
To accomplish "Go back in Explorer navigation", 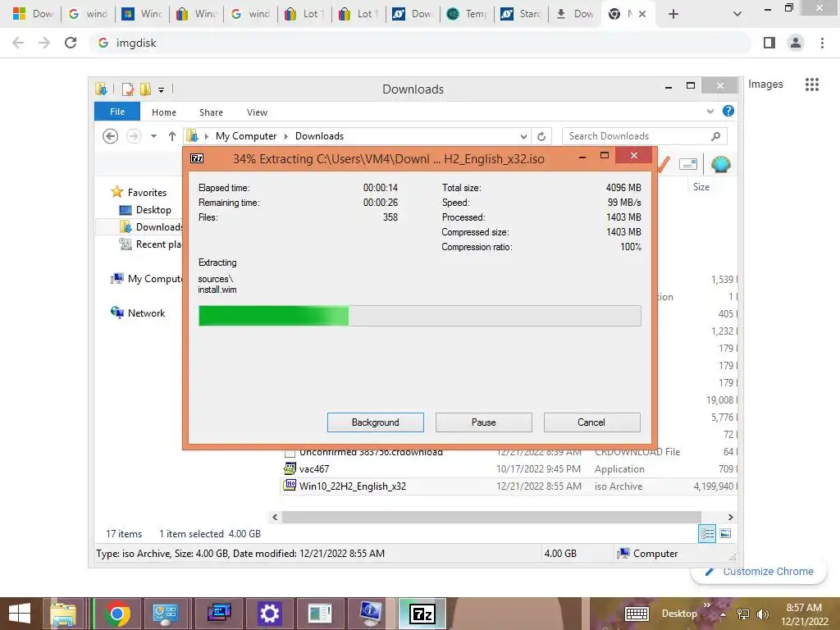I will coord(111,136).
